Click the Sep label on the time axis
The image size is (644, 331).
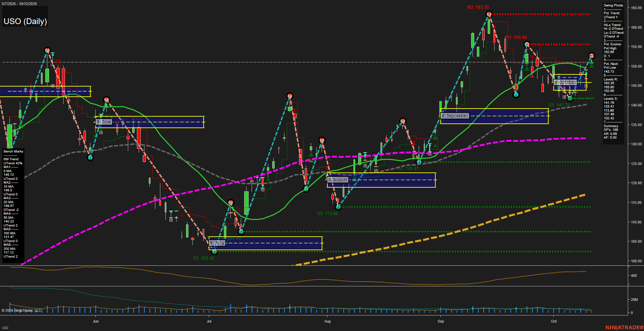(x=441, y=321)
